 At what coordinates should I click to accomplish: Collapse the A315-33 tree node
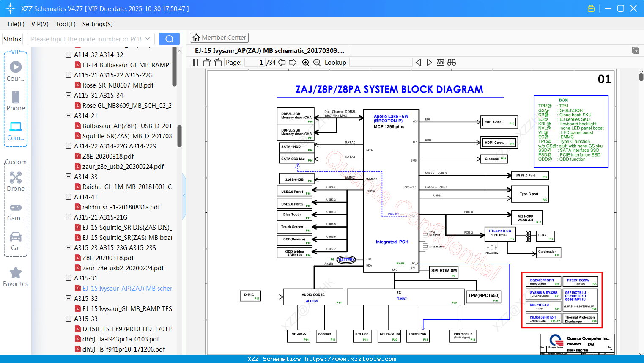(x=69, y=319)
